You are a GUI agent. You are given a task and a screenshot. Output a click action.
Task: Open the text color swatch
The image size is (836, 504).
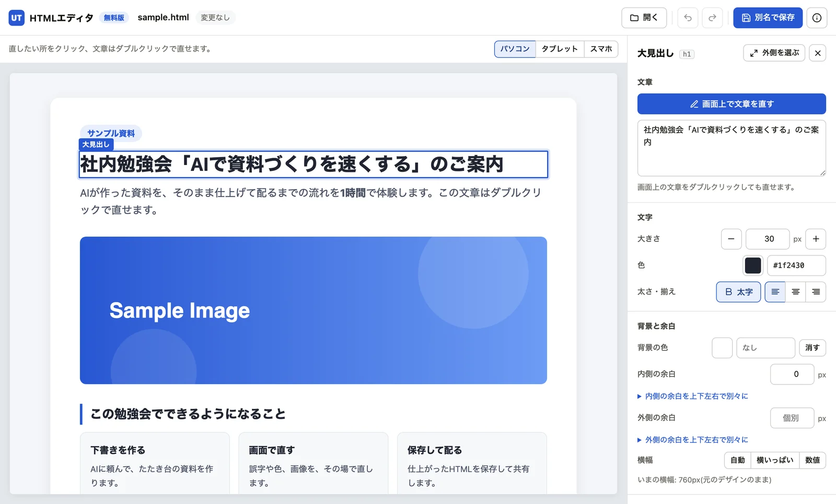click(x=753, y=265)
